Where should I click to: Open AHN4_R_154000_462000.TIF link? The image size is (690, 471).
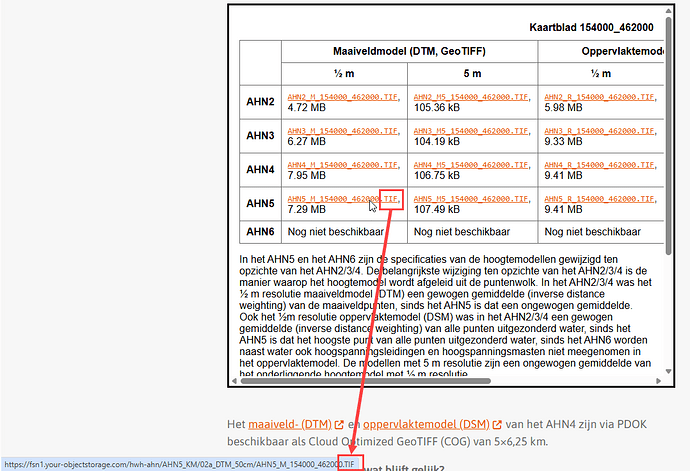[600, 165]
